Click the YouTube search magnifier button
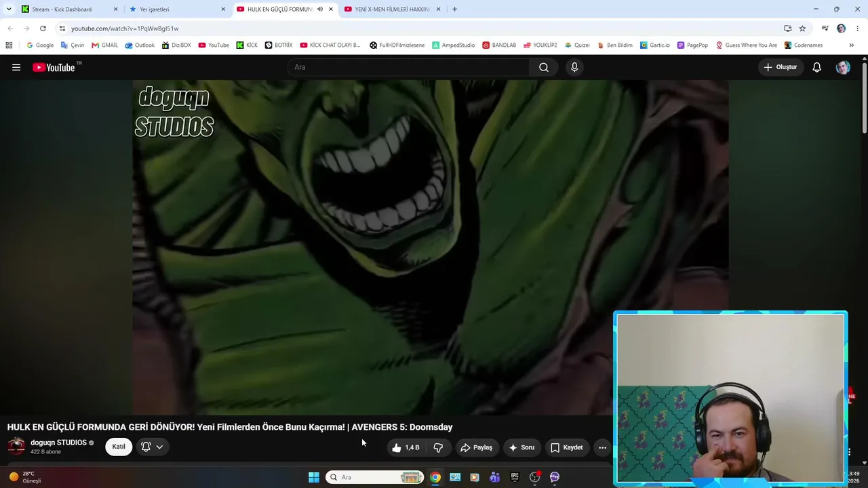Image resolution: width=868 pixels, height=488 pixels. tap(544, 67)
